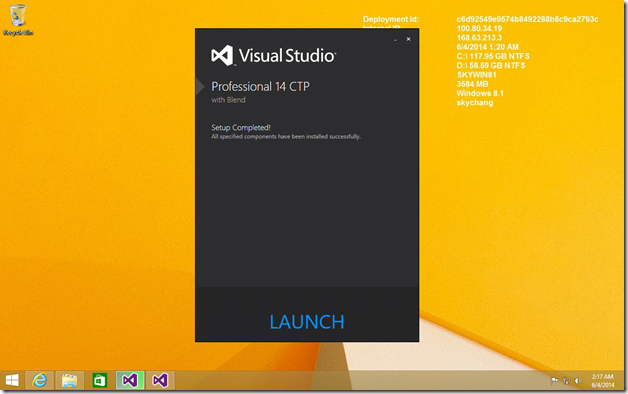Click the 'with Blend' subtitle
The image size is (628, 394).
pos(228,100)
